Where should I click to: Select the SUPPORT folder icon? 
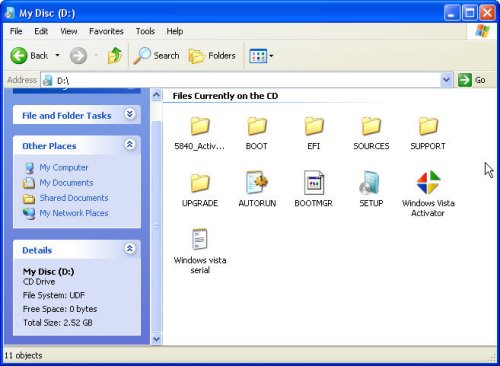[x=428, y=126]
